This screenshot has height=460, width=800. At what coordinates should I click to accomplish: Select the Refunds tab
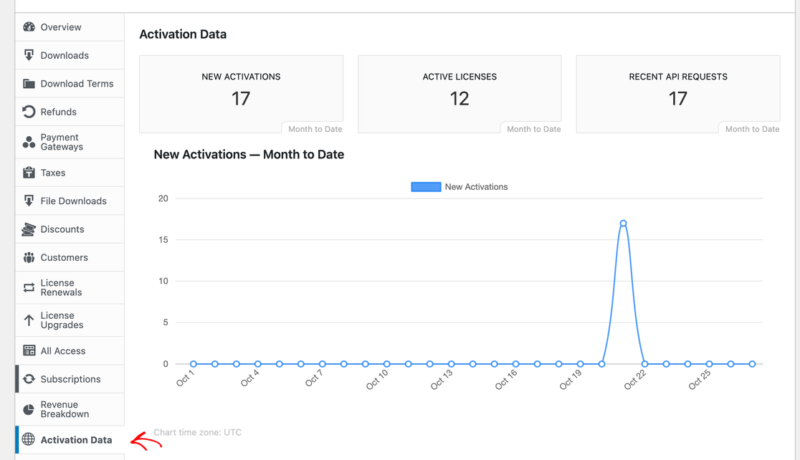click(x=70, y=112)
